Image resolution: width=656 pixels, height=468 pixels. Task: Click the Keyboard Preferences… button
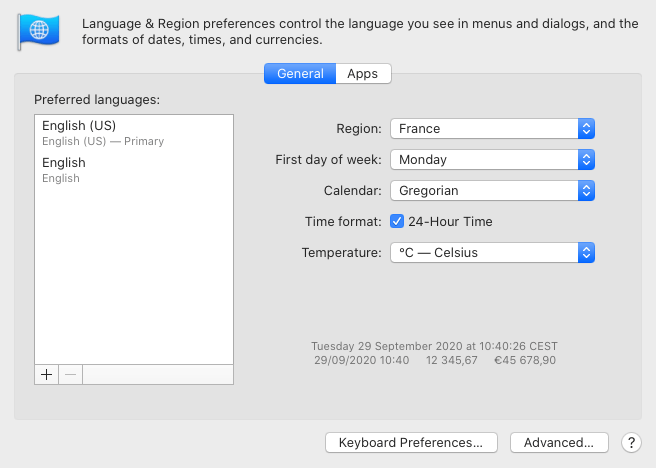pyautogui.click(x=411, y=442)
